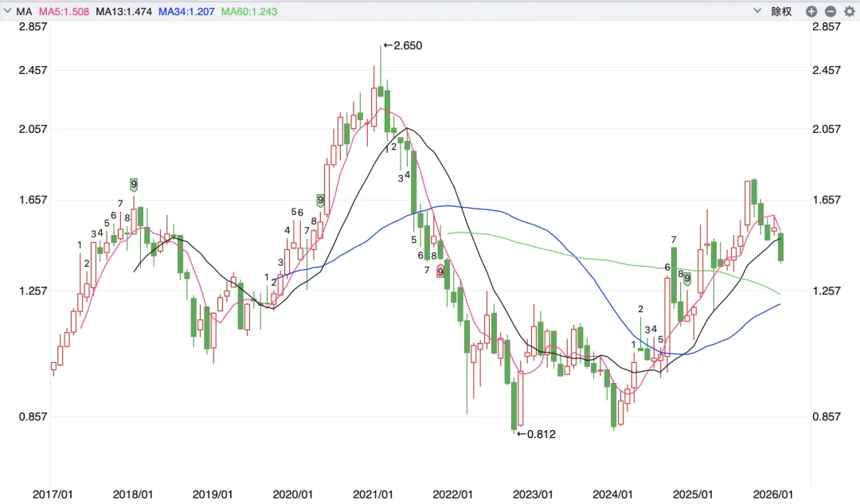Click the 2023/01 date axis label
This screenshot has height=504, width=860.
(533, 494)
